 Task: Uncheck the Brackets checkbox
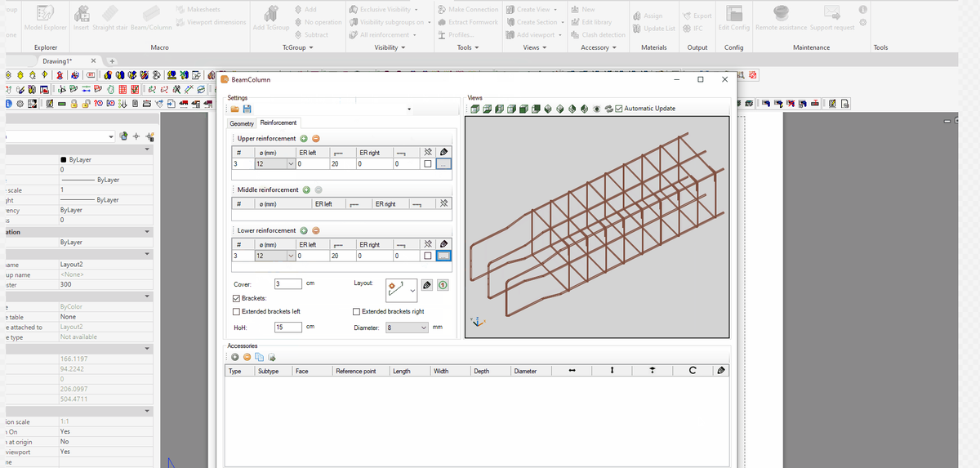[237, 298]
